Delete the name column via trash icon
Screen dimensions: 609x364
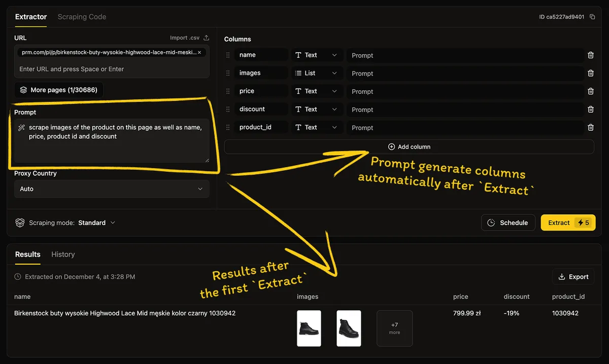point(590,55)
